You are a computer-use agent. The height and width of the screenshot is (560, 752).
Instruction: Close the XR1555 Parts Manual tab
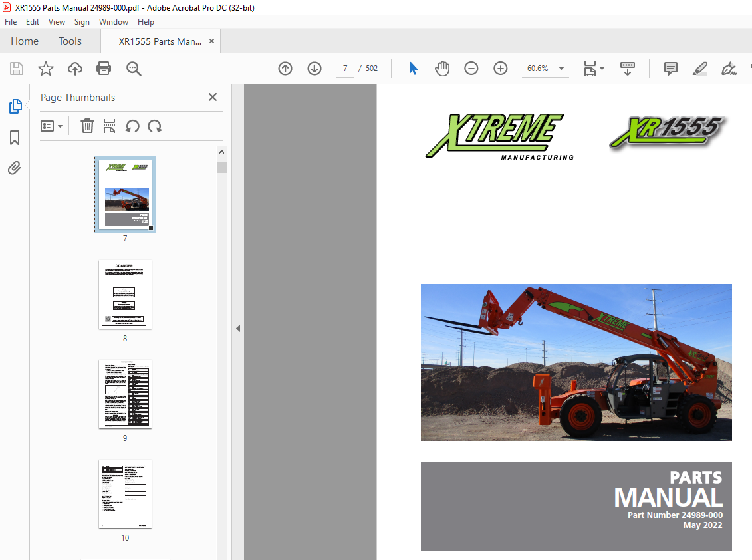211,41
